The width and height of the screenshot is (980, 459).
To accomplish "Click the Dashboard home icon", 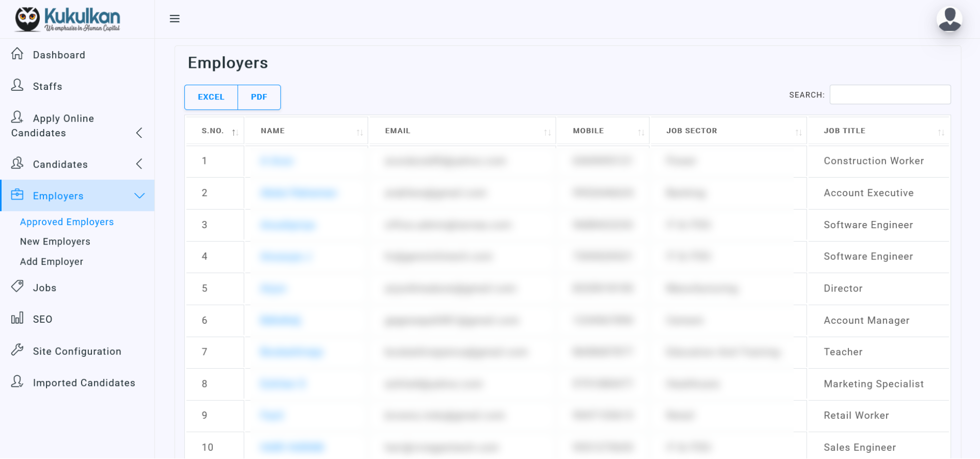I will [17, 54].
